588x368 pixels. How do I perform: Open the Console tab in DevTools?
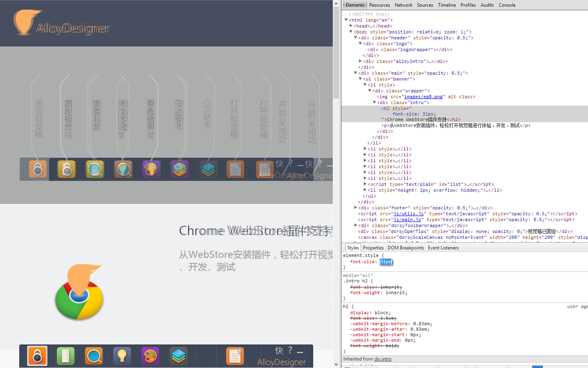point(507,5)
